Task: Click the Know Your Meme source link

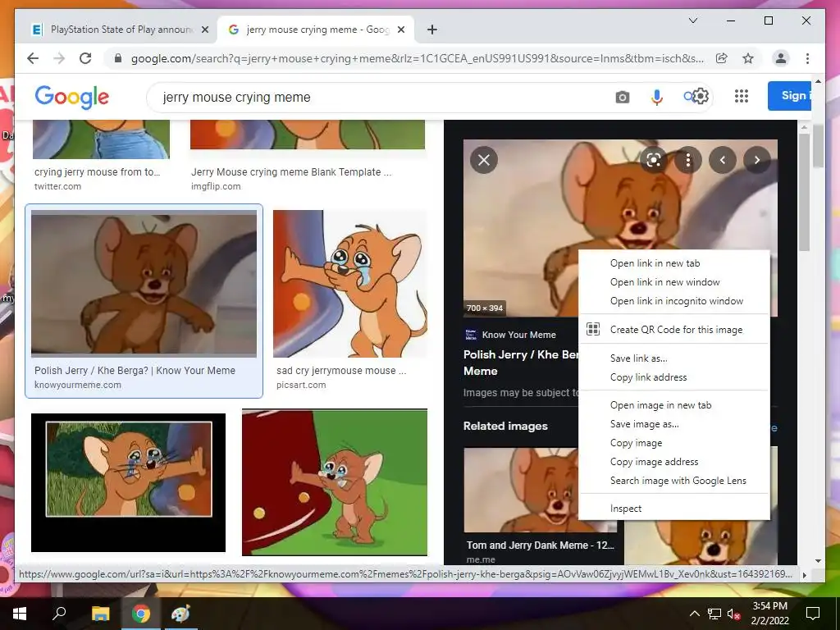Action: click(x=510, y=335)
